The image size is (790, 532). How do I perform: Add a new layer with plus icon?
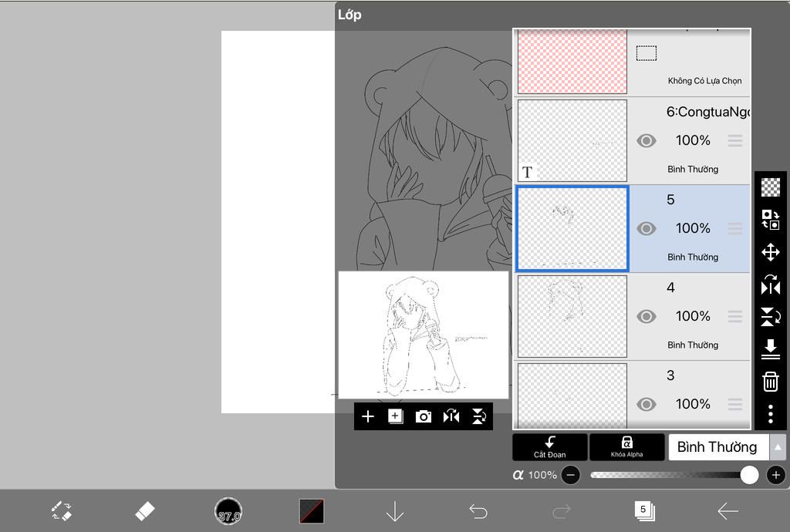tap(368, 416)
